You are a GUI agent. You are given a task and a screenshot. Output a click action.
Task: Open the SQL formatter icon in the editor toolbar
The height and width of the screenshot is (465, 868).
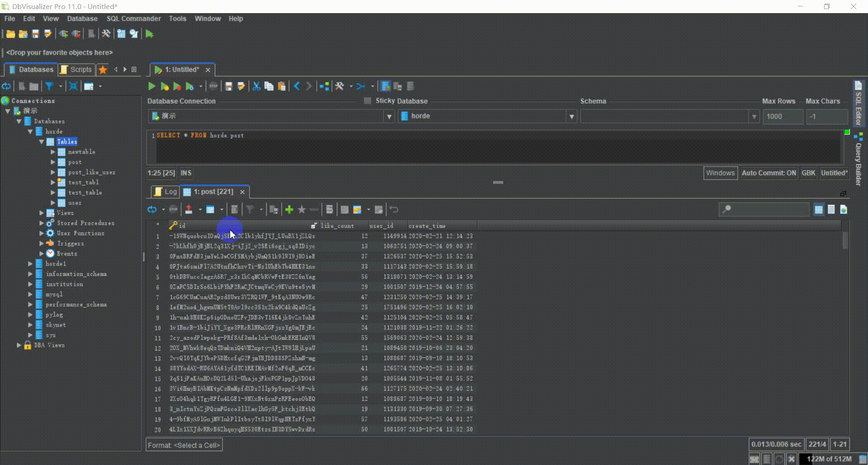coord(241,86)
